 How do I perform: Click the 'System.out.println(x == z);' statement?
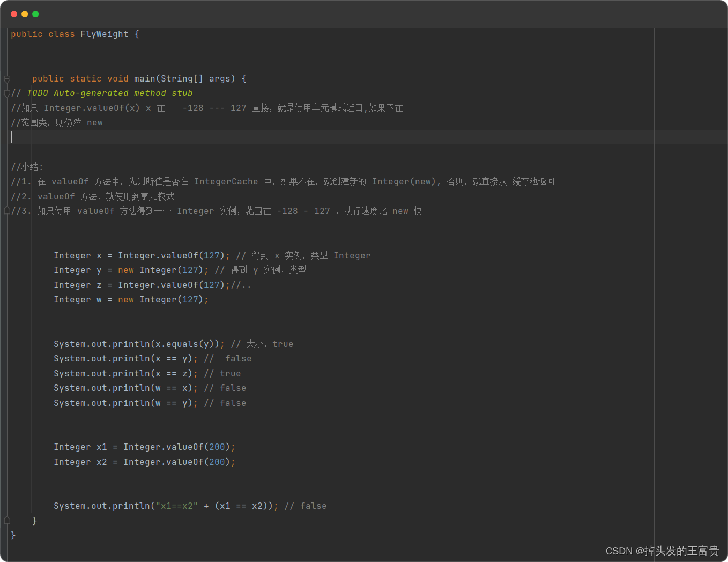(x=126, y=373)
